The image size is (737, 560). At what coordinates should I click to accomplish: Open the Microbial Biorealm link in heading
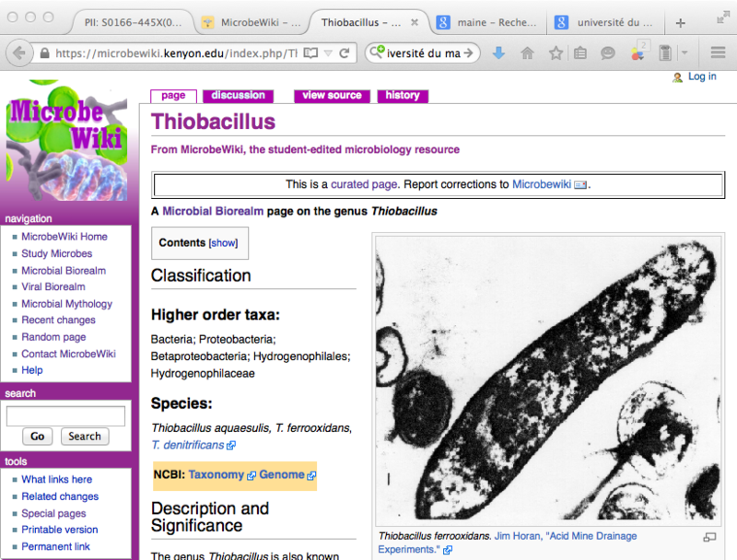coord(213,212)
